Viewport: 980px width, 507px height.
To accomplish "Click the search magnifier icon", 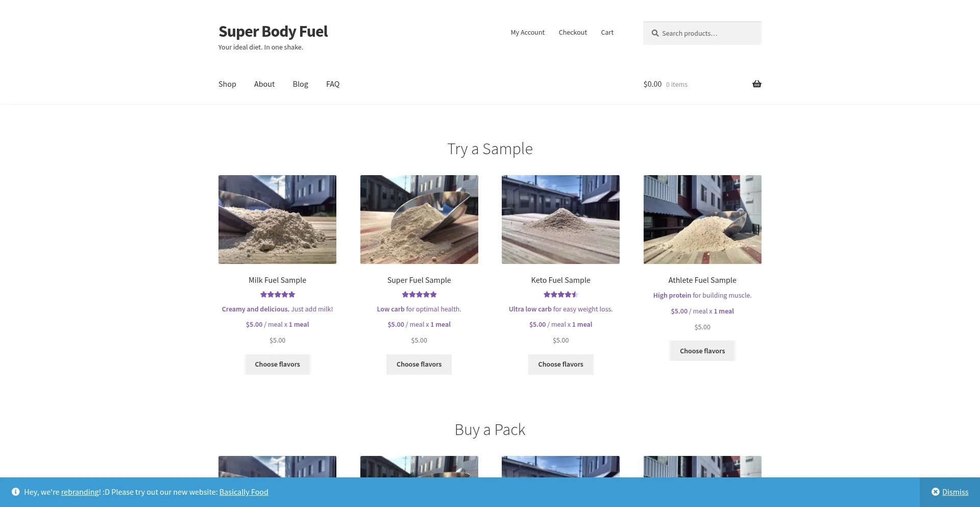I will [x=655, y=33].
